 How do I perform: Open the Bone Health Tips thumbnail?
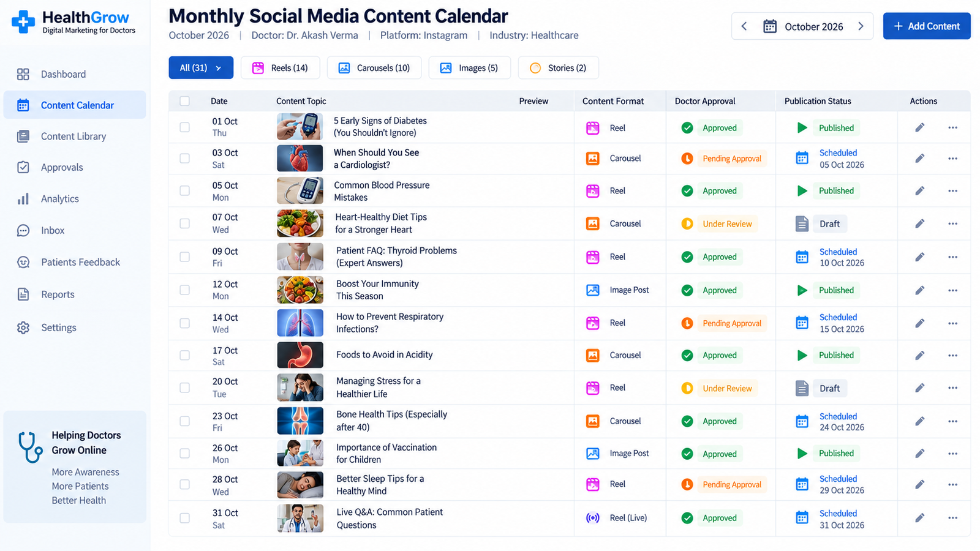point(300,421)
